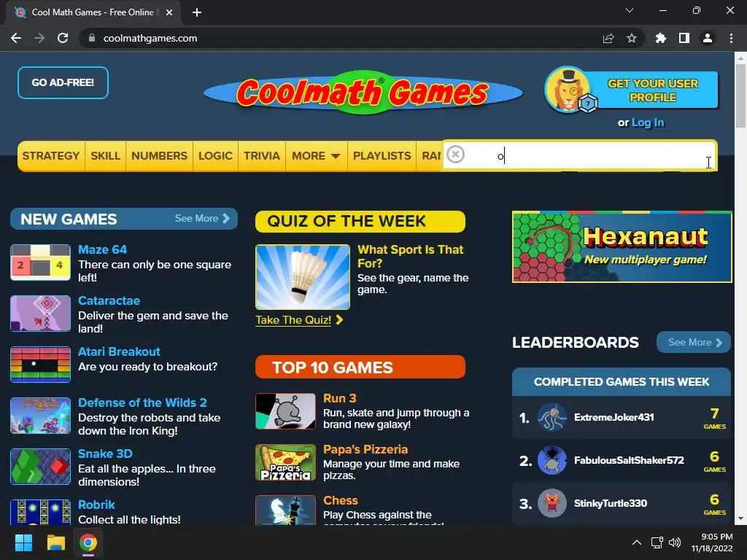747x560 pixels.
Task: Close the Cool Math Games tab
Action: [169, 12]
